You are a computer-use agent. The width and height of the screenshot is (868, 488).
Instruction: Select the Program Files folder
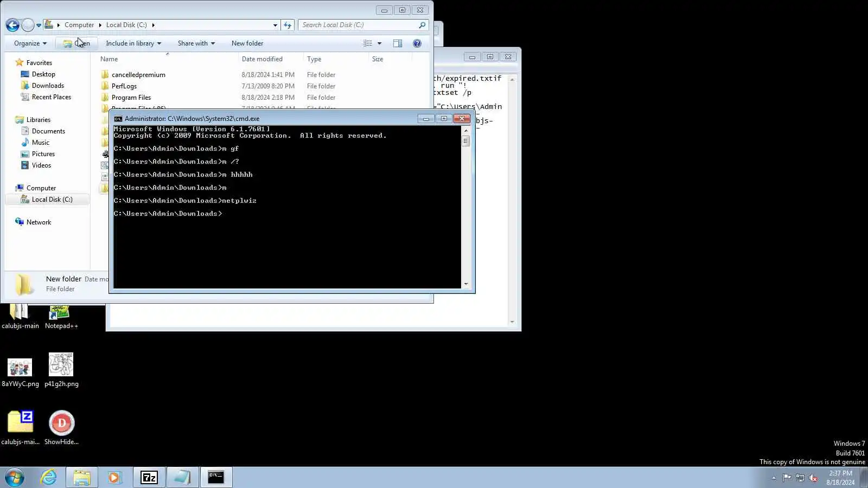131,98
